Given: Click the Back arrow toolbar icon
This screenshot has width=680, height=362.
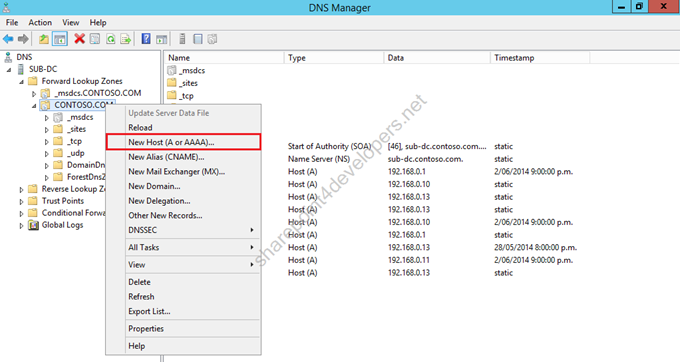Looking at the screenshot, I should [x=8, y=39].
